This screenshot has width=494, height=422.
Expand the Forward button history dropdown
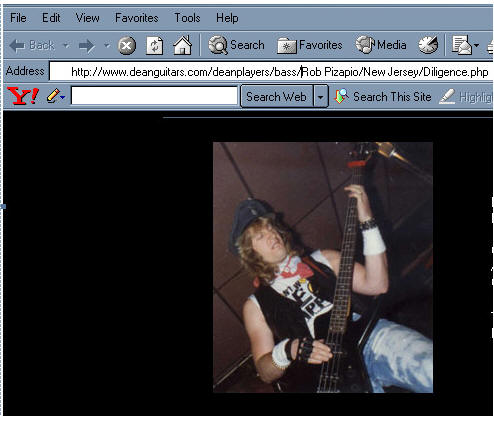click(107, 45)
